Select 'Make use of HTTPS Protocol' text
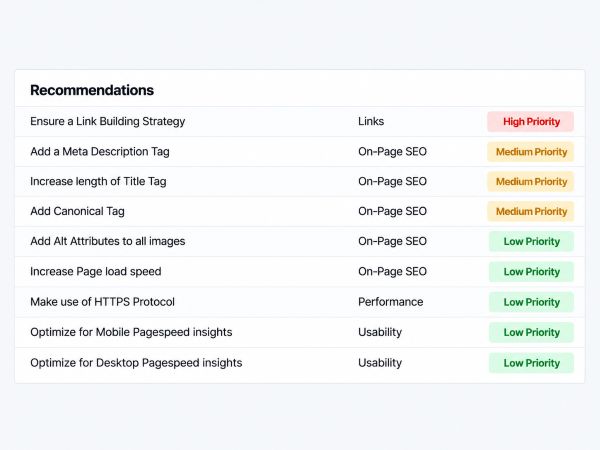 103,302
